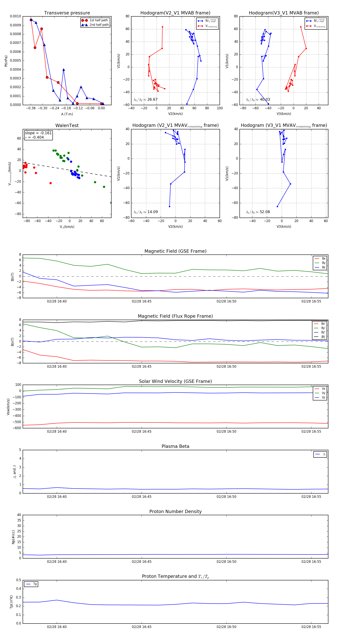
Task: Click the 'Hodogram (V3_V1 MVAV remaining frame)' title
Action: coord(284,125)
